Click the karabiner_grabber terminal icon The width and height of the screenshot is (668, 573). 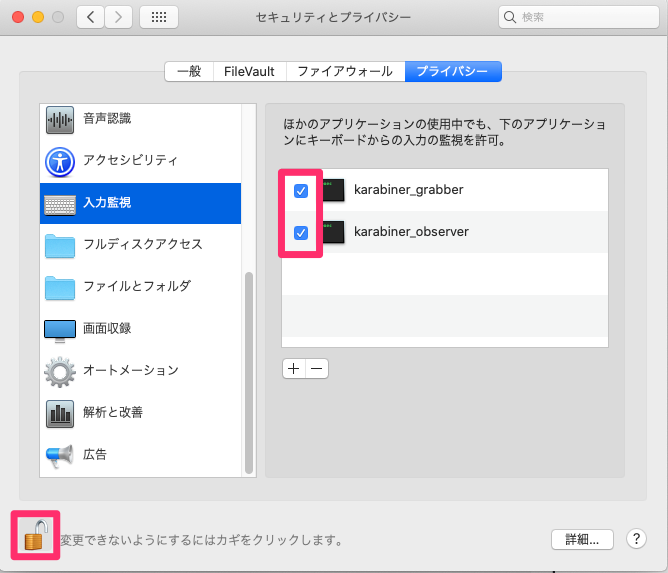(333, 190)
